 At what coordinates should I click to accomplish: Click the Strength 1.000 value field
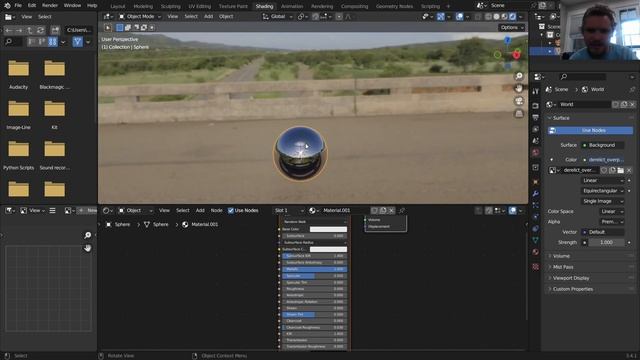pyautogui.click(x=607, y=242)
